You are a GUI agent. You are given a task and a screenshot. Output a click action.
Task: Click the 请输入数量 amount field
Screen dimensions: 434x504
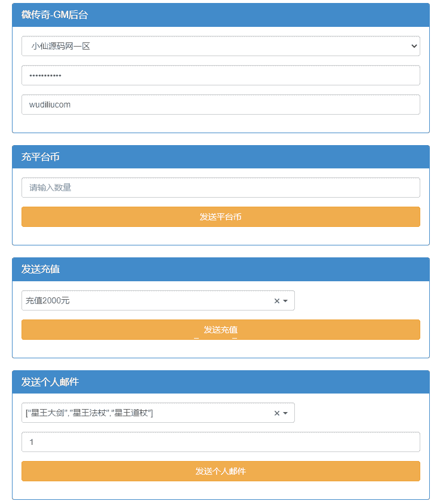click(x=221, y=188)
